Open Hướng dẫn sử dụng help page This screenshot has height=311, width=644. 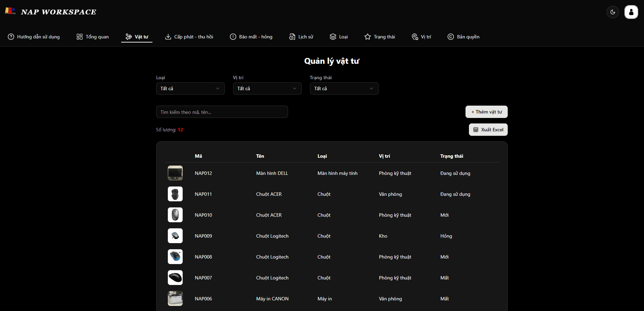[x=34, y=37]
